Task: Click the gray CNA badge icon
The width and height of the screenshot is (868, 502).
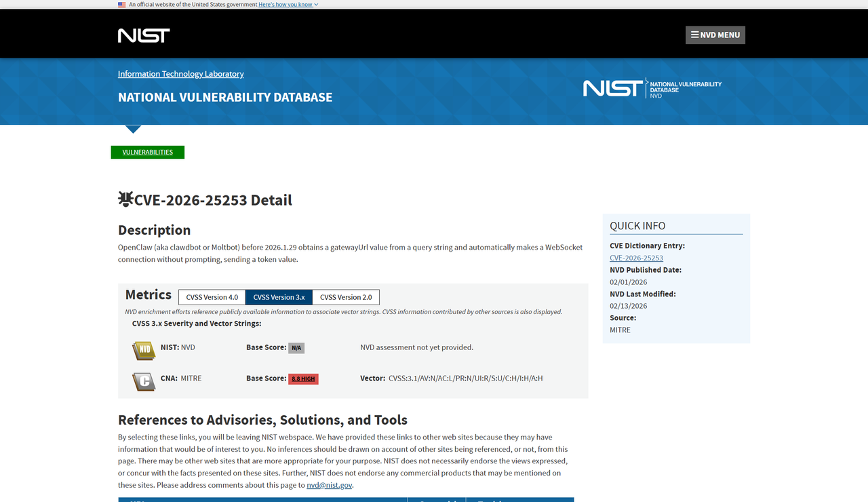Action: 144,381
